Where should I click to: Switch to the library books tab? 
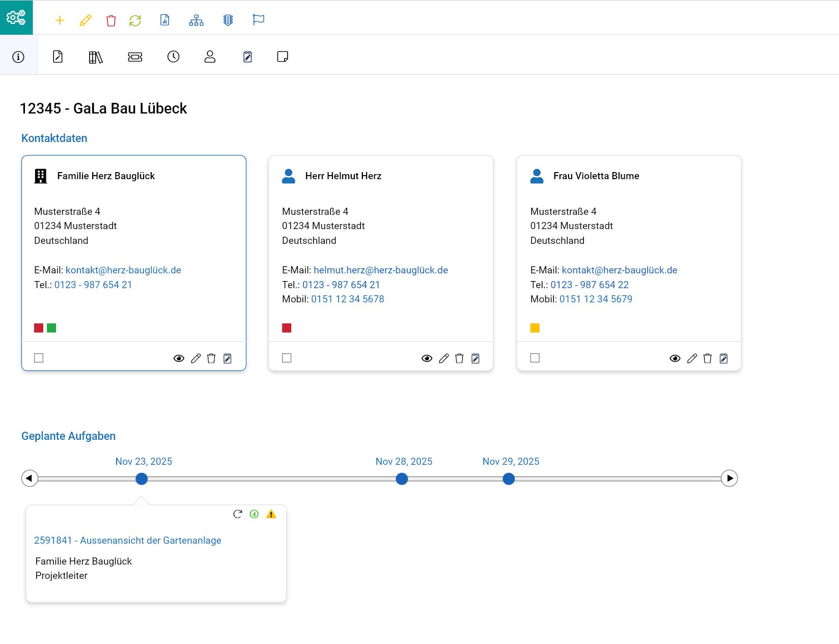pyautogui.click(x=96, y=57)
